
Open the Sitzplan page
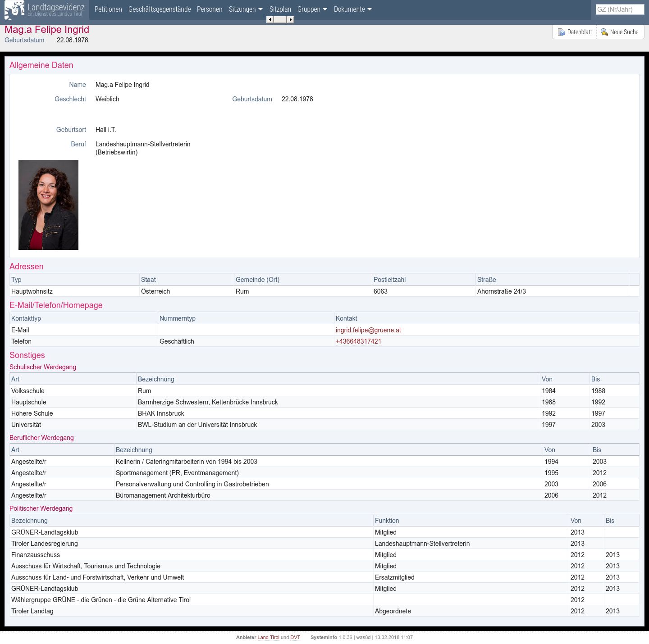tap(280, 9)
